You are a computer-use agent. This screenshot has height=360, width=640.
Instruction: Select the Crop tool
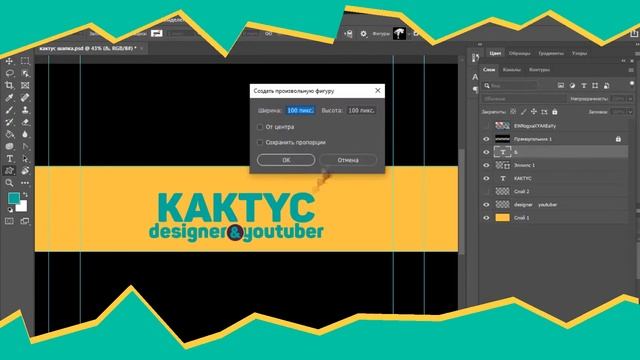[9, 85]
